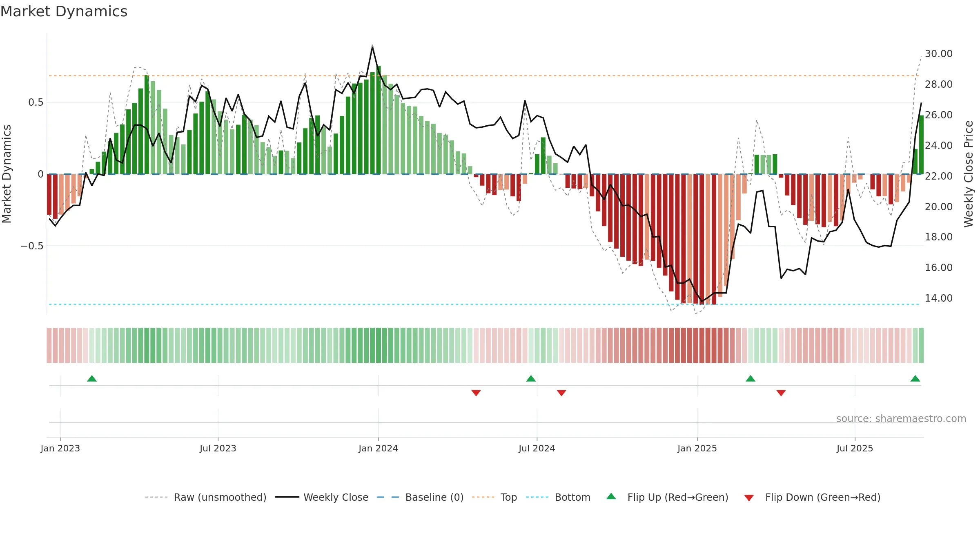Click the green flip-up marker after Jan 2025

pyautogui.click(x=751, y=378)
